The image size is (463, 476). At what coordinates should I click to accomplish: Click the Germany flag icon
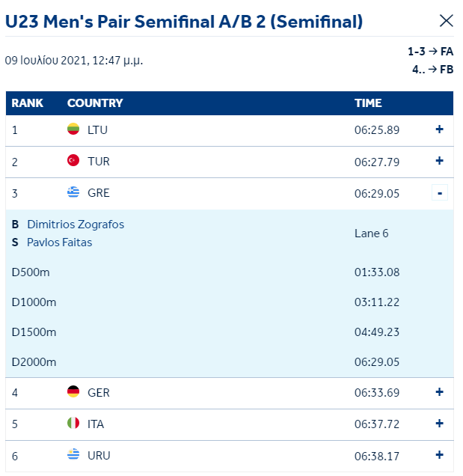[x=73, y=391]
